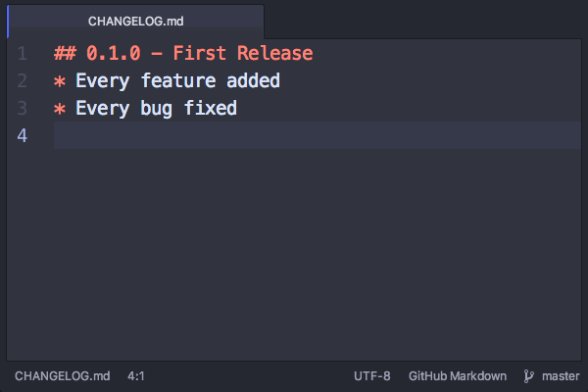The height and width of the screenshot is (392, 588).
Task: Change the UTF-8 file encoding
Action: (372, 376)
